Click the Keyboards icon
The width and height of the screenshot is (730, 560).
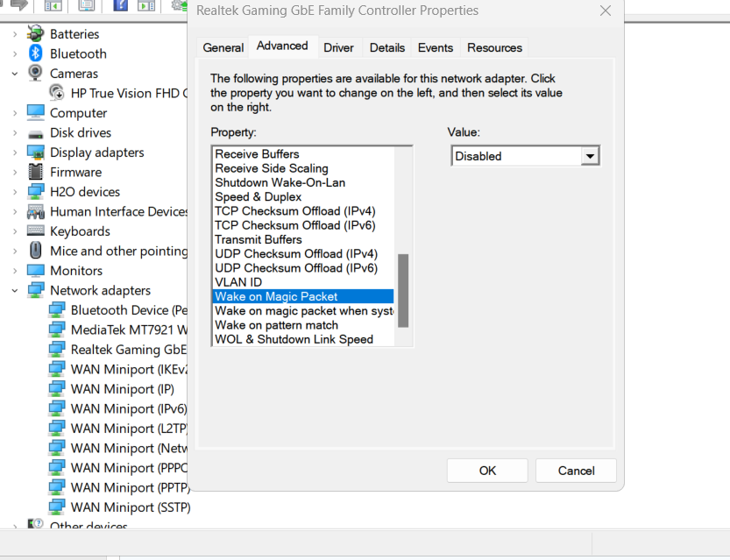[35, 230]
